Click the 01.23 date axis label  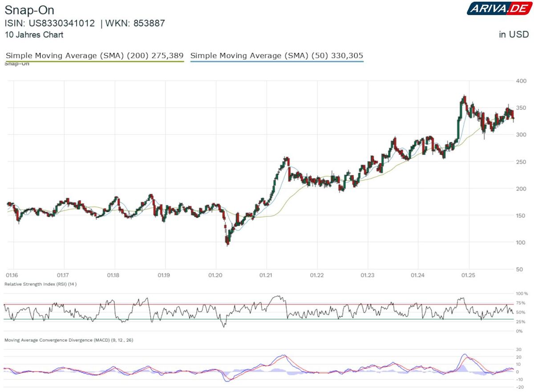(x=367, y=276)
